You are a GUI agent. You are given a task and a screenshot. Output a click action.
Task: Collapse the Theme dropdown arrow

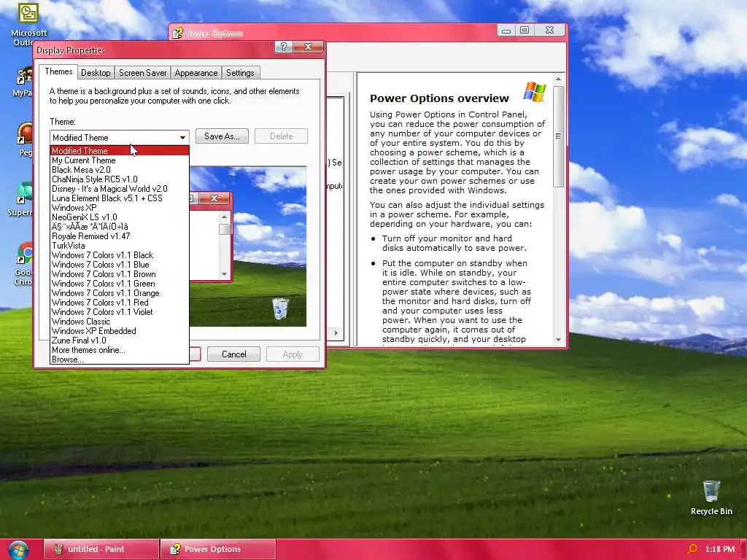tap(182, 138)
